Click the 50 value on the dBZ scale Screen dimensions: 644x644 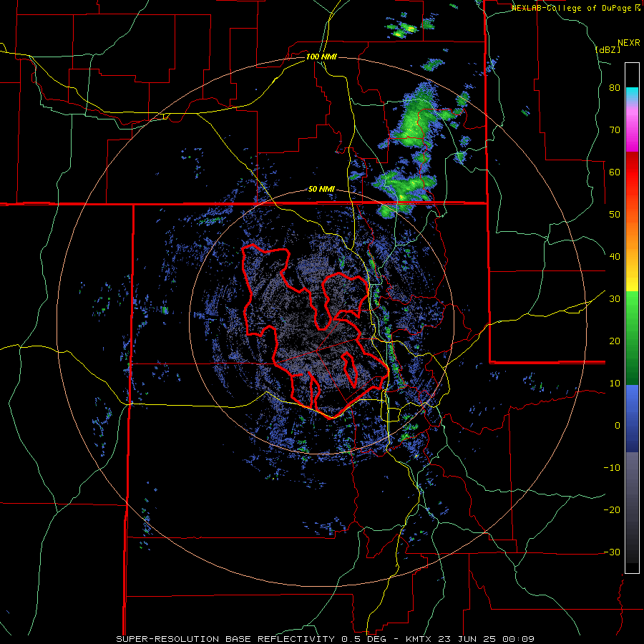pos(615,215)
